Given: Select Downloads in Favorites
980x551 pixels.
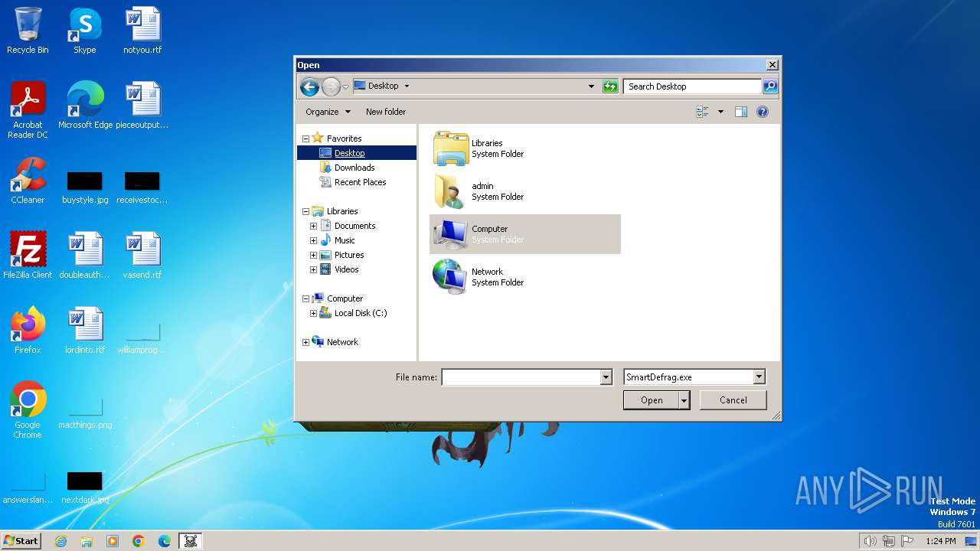Looking at the screenshot, I should [354, 168].
